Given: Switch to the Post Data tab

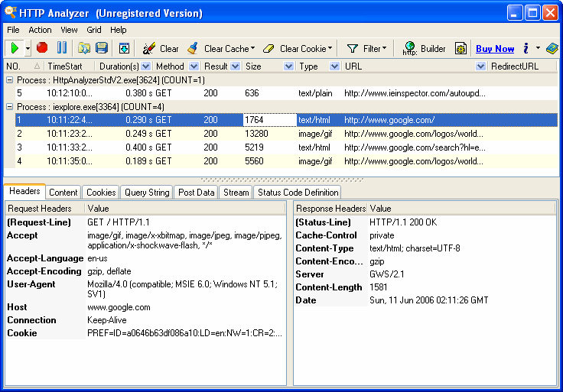Looking at the screenshot, I should point(197,193).
